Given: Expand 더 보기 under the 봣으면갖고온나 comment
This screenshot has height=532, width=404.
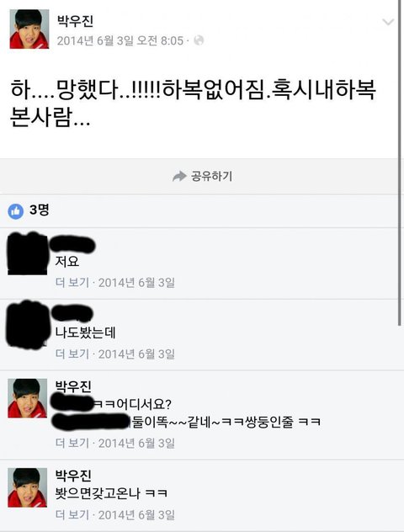Looking at the screenshot, I should 72,514.
